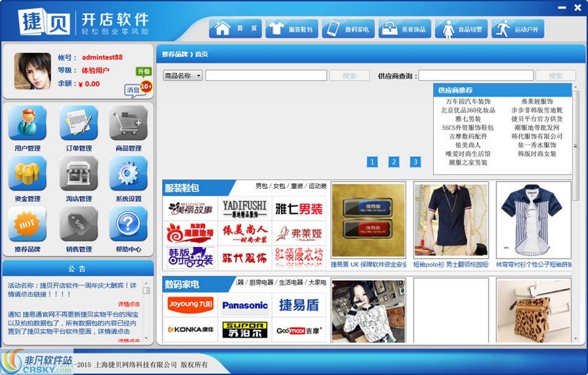Screen dimensions: 588x375
Task: Open 销售管理 sale tag icon
Action: pyautogui.click(x=79, y=224)
